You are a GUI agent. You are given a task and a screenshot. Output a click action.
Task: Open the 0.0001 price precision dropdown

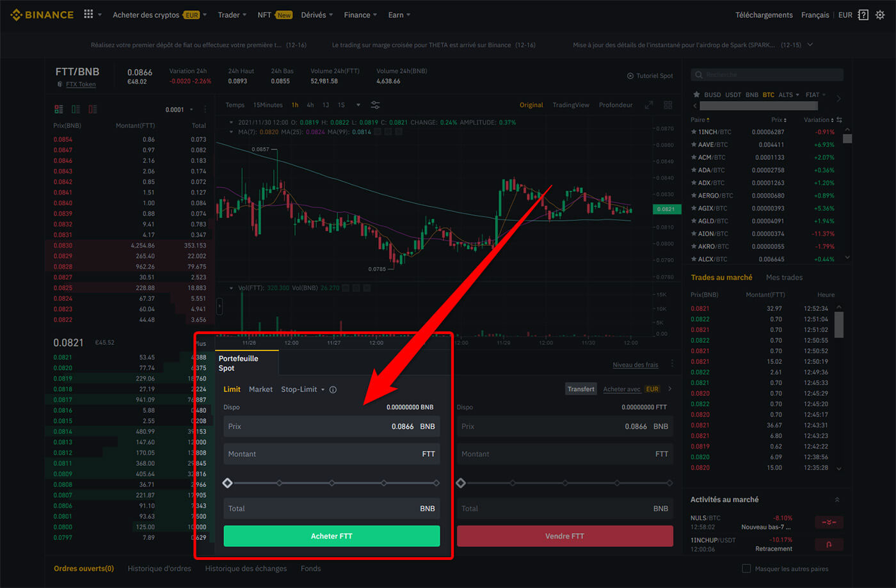click(x=179, y=109)
